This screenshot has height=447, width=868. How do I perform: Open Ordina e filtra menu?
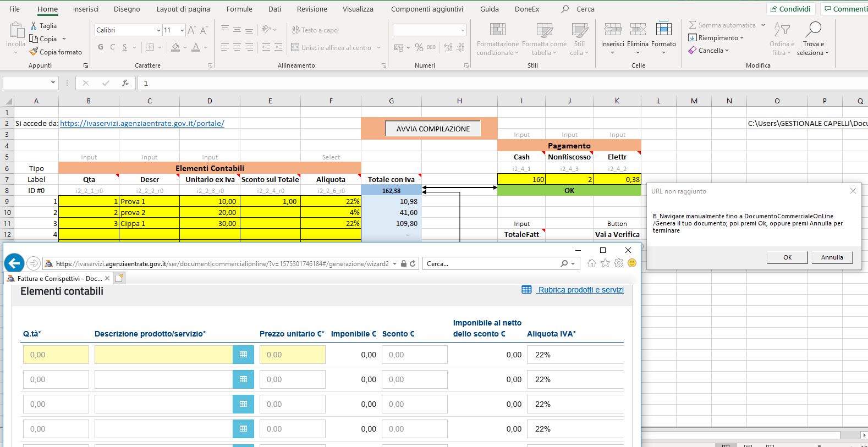click(x=782, y=40)
